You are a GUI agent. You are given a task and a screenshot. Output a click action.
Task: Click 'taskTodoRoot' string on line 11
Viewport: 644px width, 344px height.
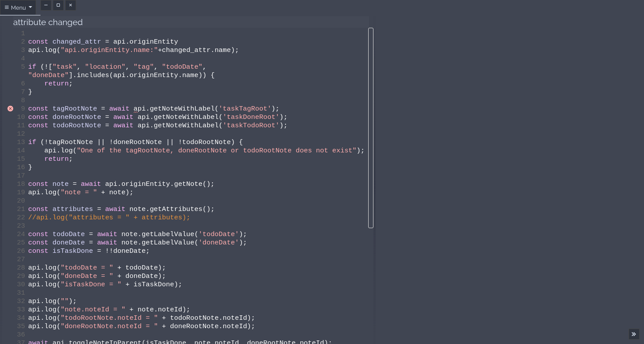coord(251,125)
